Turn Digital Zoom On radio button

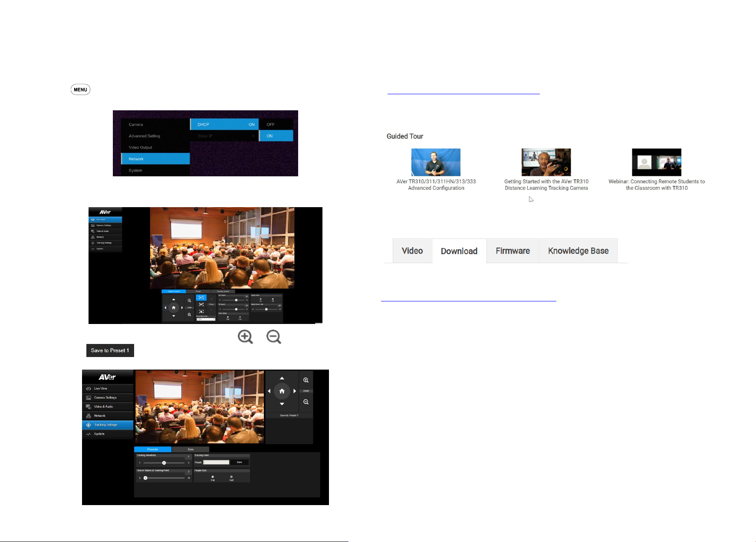tap(260, 299)
